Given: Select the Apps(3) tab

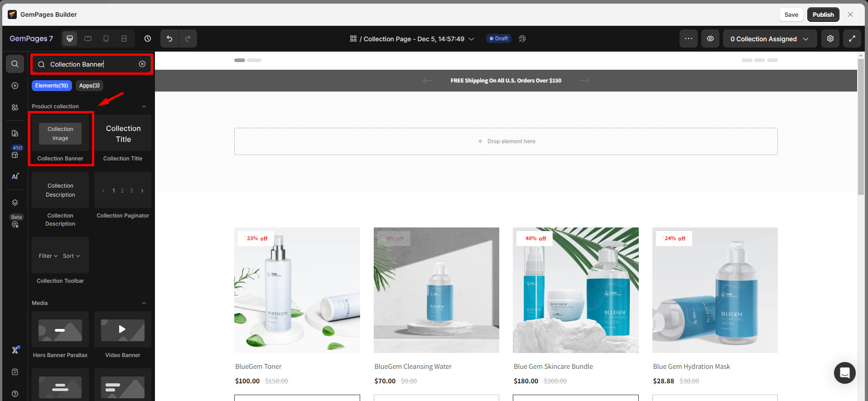Looking at the screenshot, I should tap(89, 86).
